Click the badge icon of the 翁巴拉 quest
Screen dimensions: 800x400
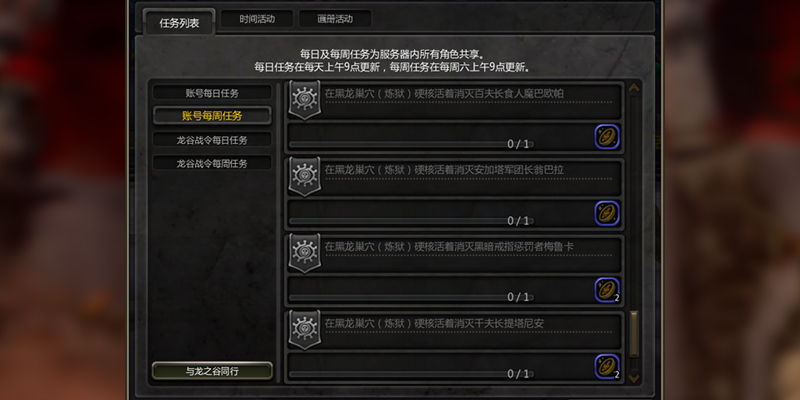coord(305,176)
